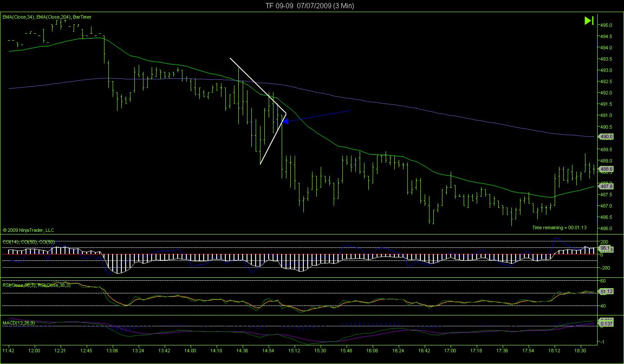Screen dimensions: 624x364
Task: Click the 16:42 time axis label
Action: tap(424, 350)
